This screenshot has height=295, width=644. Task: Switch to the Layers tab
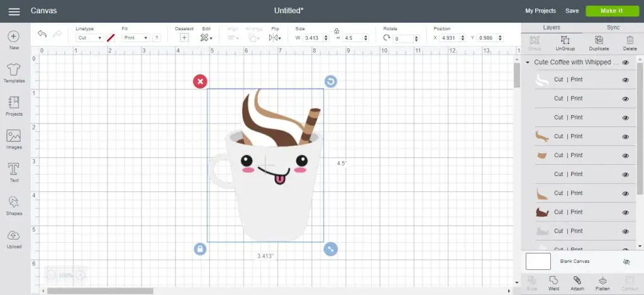point(551,28)
